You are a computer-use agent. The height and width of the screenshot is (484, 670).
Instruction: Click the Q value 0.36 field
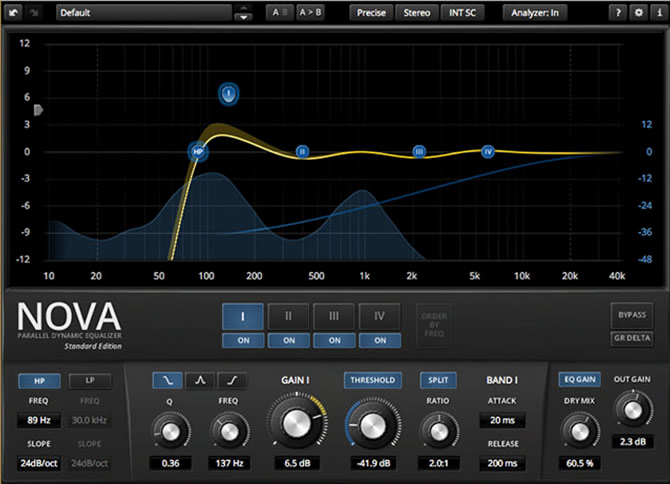click(170, 463)
